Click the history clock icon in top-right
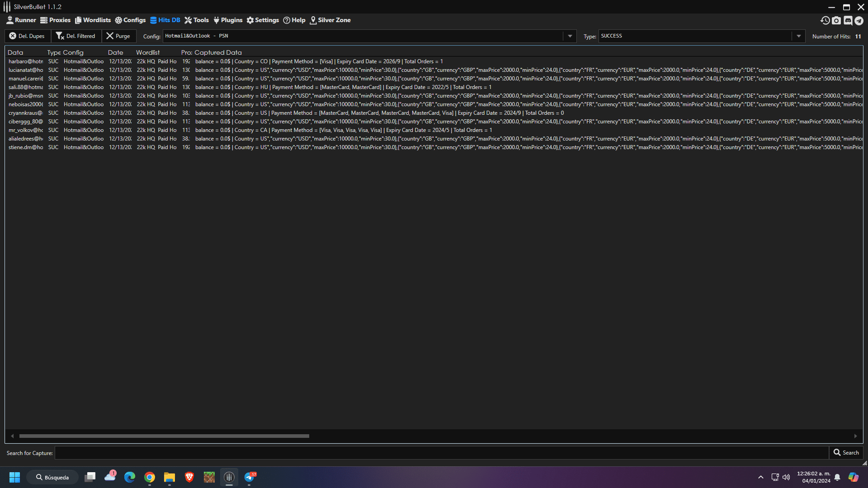 tap(825, 20)
